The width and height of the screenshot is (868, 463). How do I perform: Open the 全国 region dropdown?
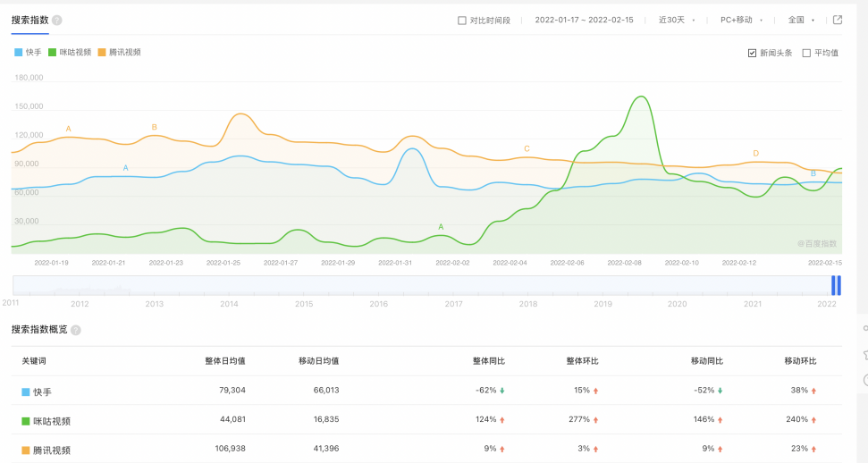point(801,20)
